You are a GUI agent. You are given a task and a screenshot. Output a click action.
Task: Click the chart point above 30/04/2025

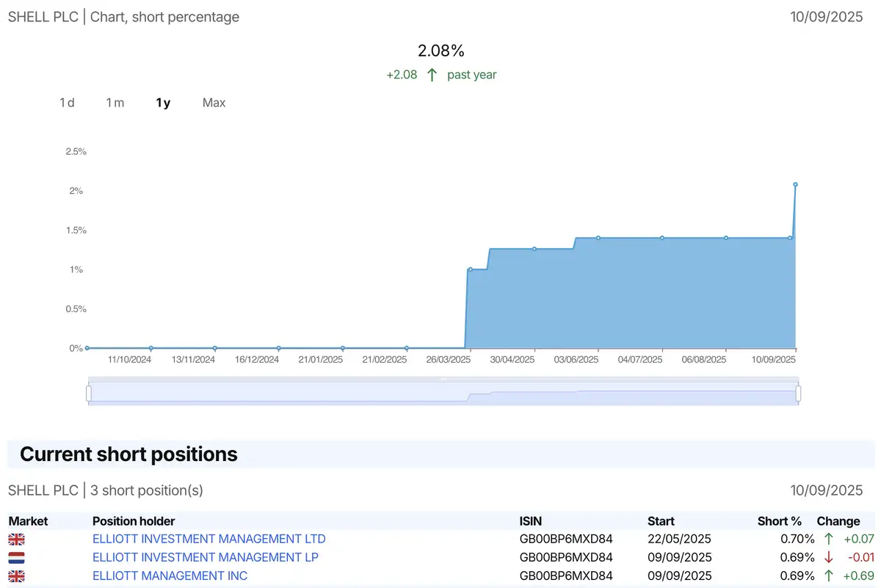[534, 249]
